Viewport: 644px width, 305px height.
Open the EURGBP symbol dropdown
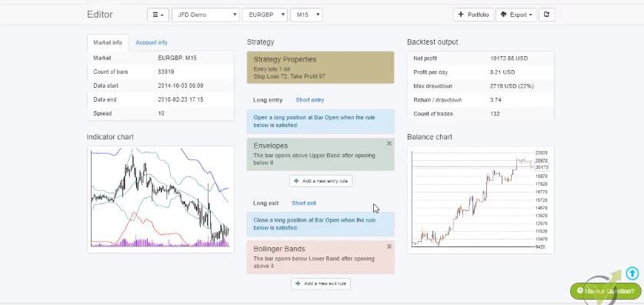265,15
